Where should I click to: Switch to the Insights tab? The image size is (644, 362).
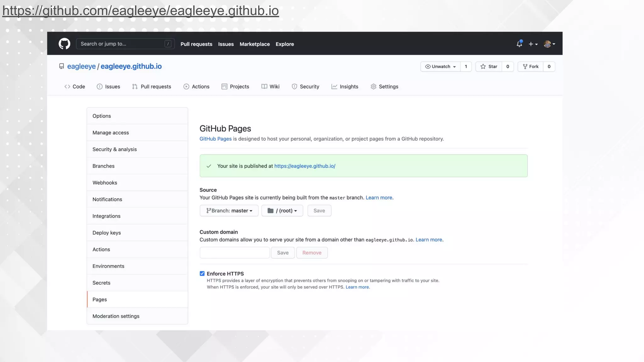(345, 86)
